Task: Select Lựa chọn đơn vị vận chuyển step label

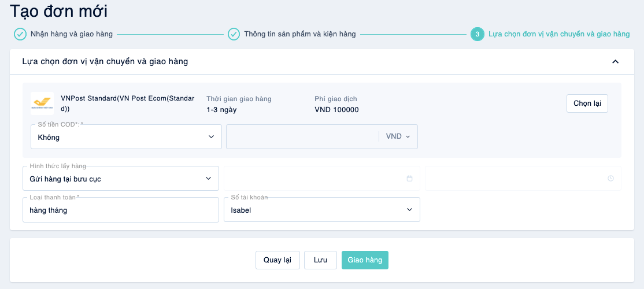Action: 559,34
